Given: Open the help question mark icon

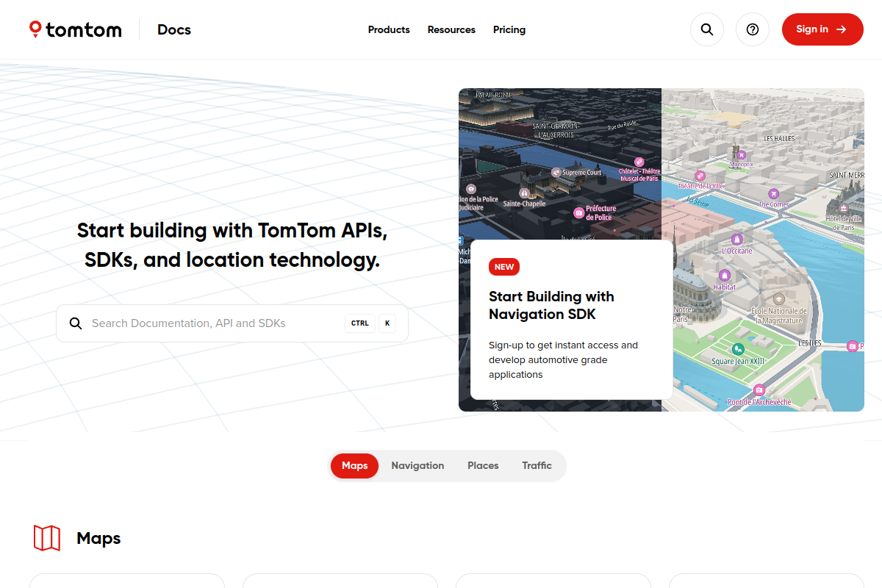Looking at the screenshot, I should tap(753, 29).
